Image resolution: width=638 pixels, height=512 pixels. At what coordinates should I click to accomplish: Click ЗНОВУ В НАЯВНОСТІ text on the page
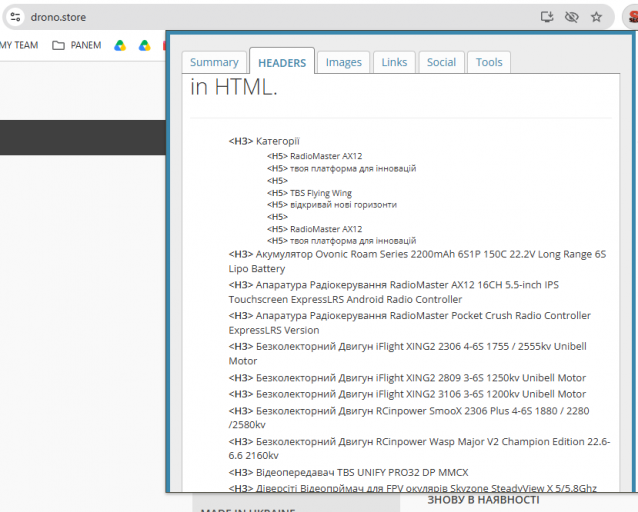(x=483, y=500)
